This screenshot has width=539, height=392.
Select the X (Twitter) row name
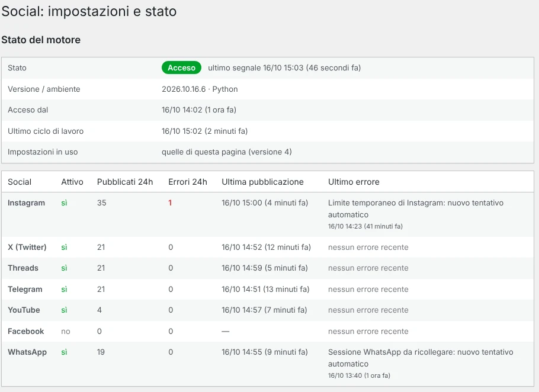point(27,248)
